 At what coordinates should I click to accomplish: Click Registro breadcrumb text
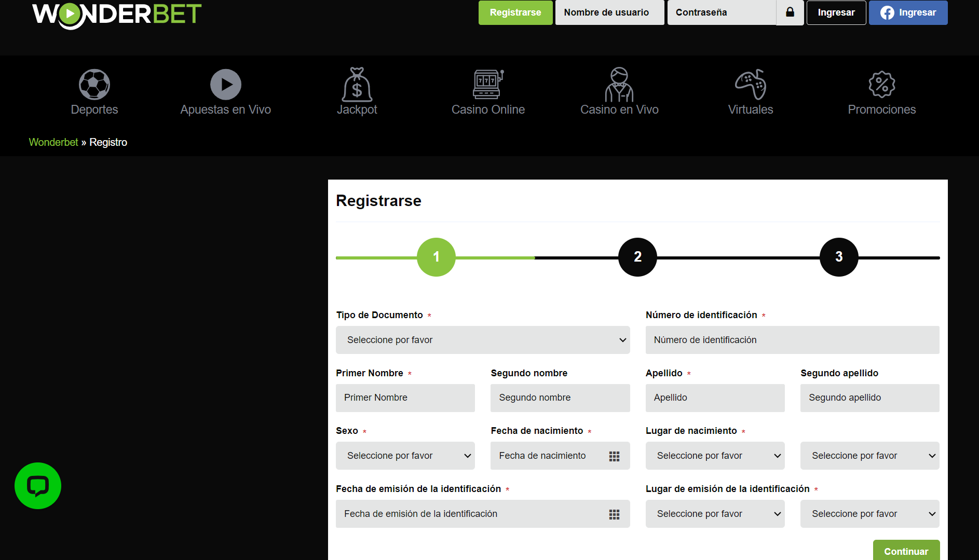coord(108,142)
